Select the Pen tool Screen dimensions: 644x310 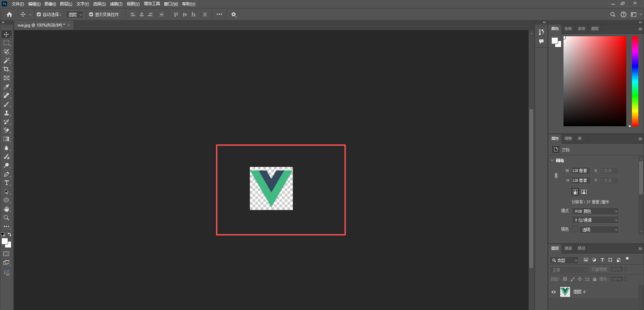coord(6,174)
